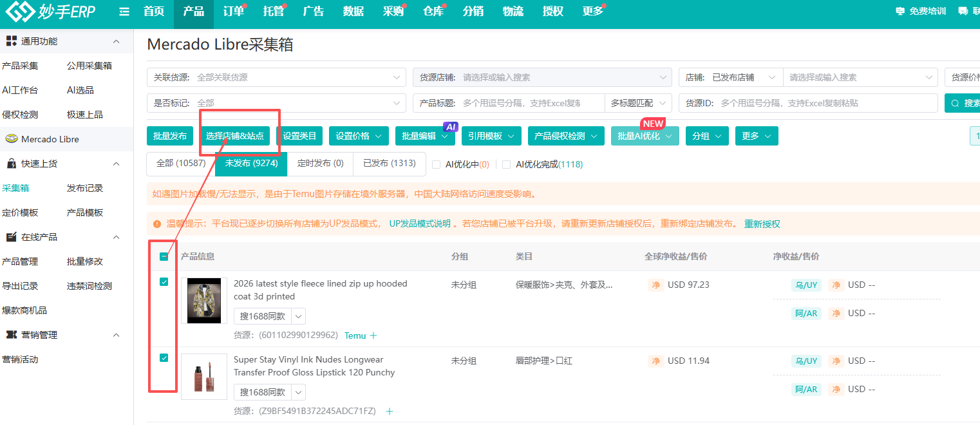Expand the 更多 toolbar dropdown button
The width and height of the screenshot is (980, 425).
coord(757,136)
